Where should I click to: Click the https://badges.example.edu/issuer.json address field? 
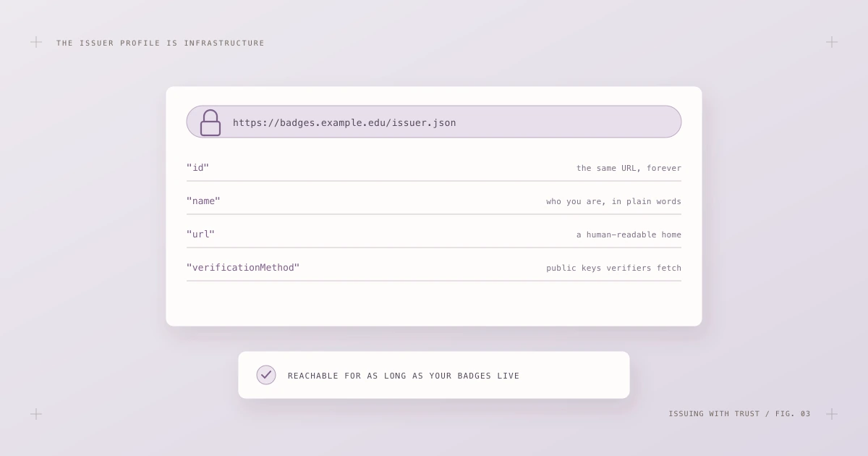tap(434, 122)
